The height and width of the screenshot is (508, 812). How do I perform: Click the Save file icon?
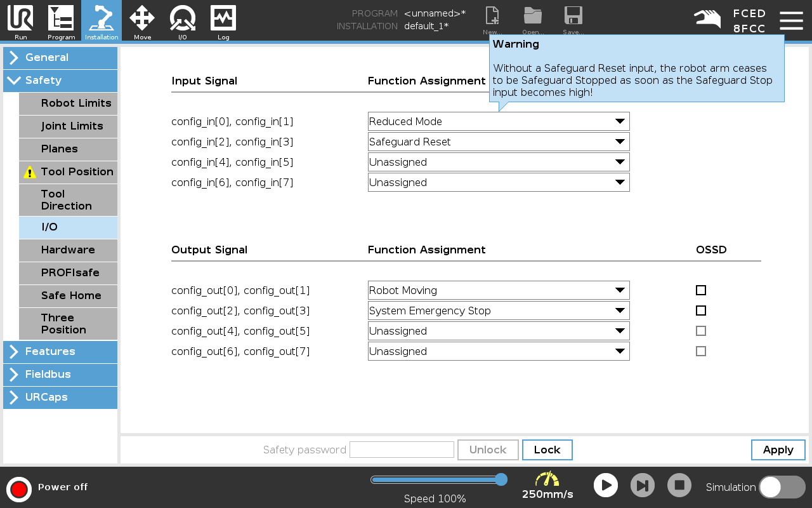[x=573, y=17]
